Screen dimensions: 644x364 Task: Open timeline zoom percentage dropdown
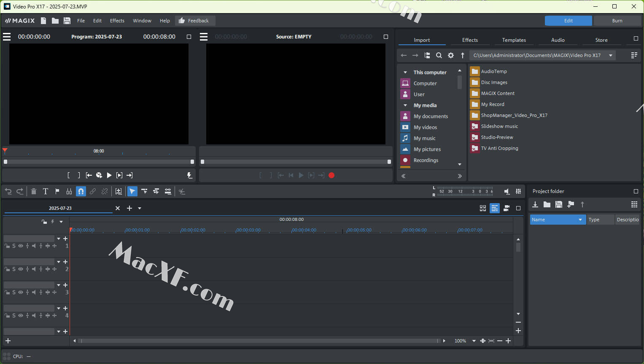pos(474,341)
